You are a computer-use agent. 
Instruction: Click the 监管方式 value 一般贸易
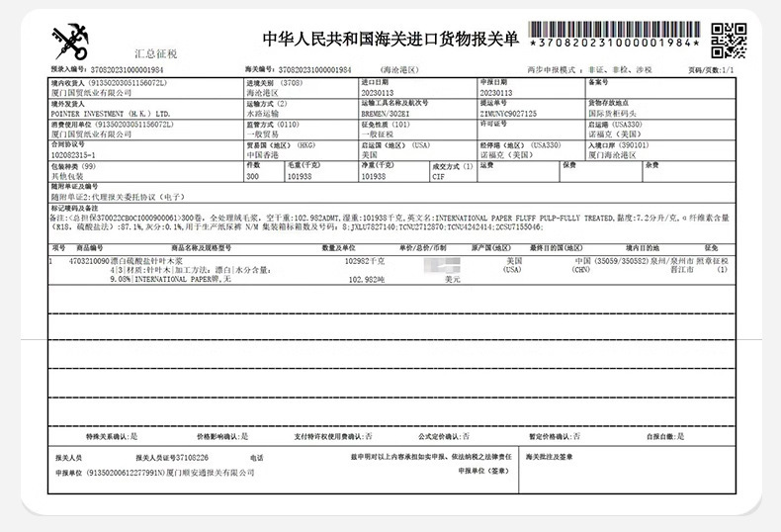263,134
